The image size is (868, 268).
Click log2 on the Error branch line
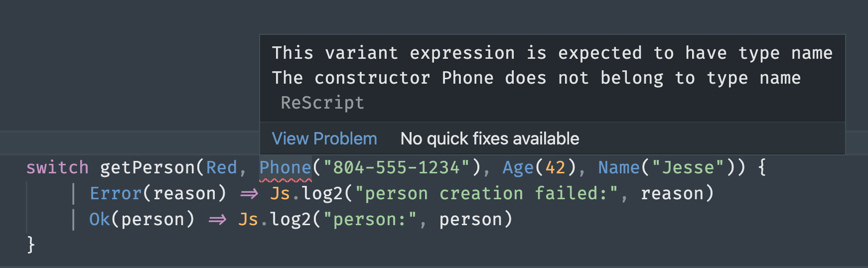click(322, 193)
